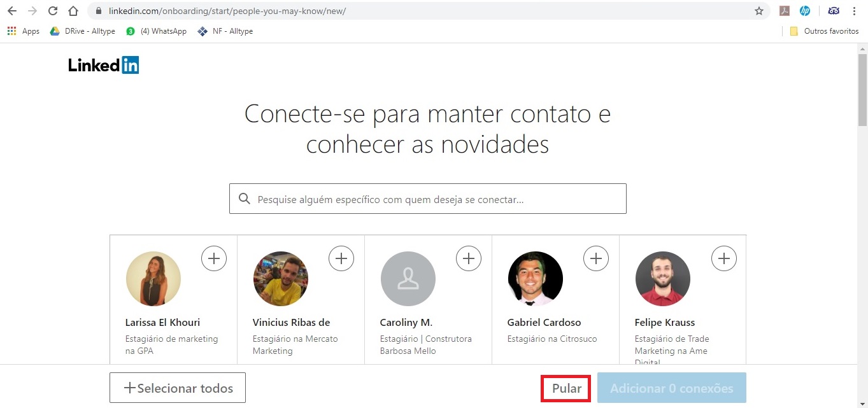Open the HP extension icon

tap(805, 11)
